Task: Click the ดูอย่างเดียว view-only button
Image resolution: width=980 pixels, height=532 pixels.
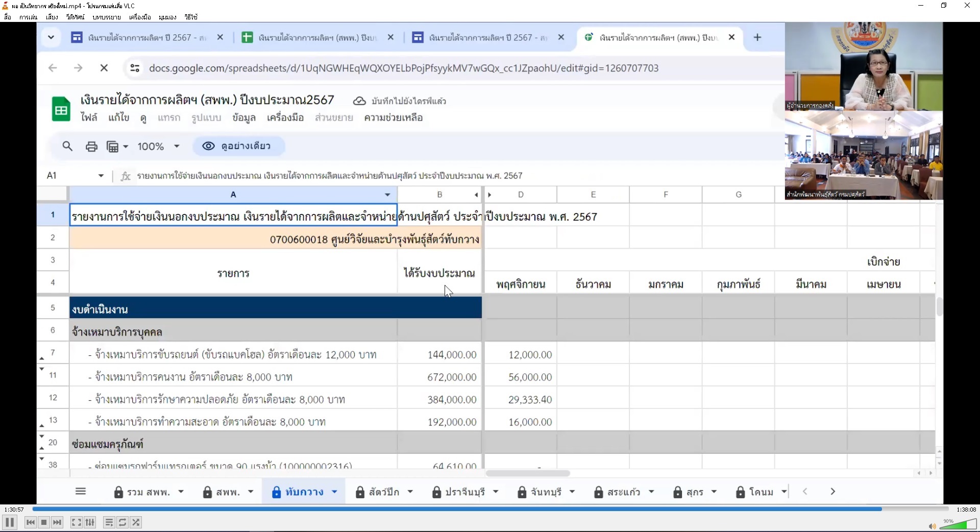Action: pos(238,147)
